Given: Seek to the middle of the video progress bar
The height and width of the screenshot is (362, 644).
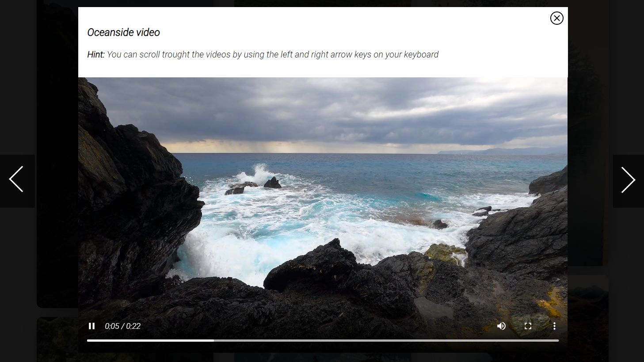Looking at the screenshot, I should [x=323, y=340].
